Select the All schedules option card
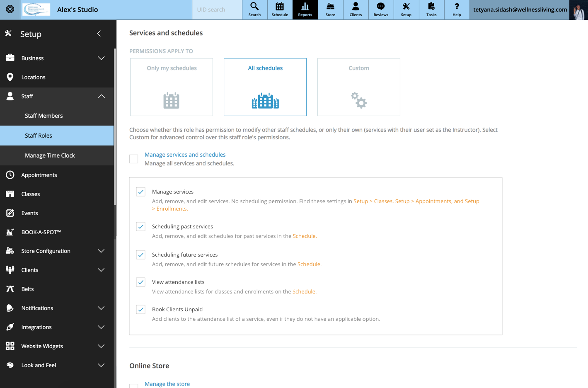 [x=265, y=87]
